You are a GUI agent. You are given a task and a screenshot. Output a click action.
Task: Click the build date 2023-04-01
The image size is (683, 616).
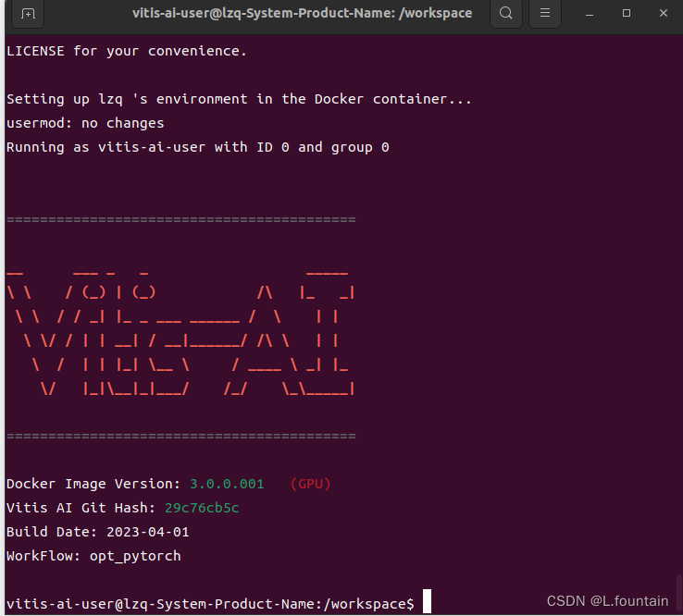(x=148, y=532)
